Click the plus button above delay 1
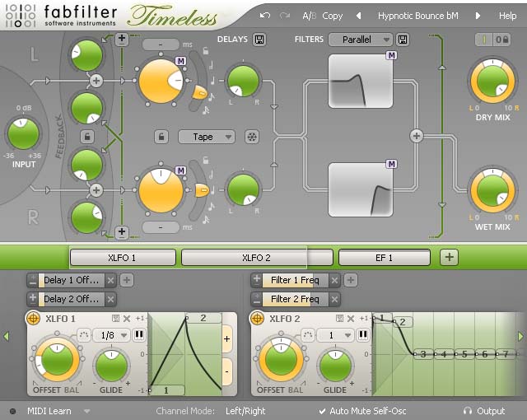The image size is (527, 420). [x=122, y=40]
